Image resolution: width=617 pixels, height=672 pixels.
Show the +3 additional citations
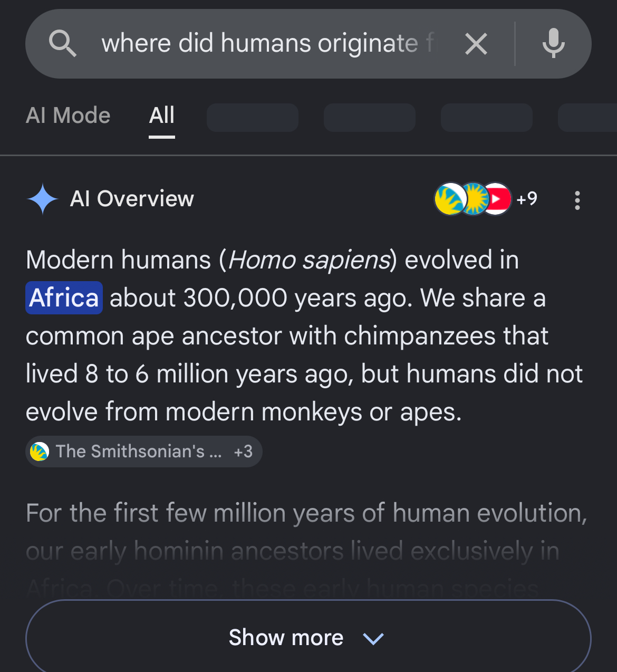243,452
